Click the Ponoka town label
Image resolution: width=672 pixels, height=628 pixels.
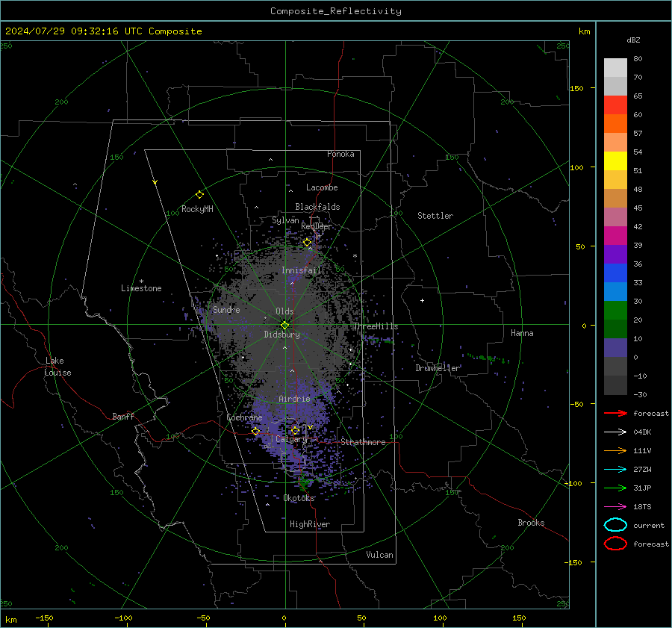point(340,154)
